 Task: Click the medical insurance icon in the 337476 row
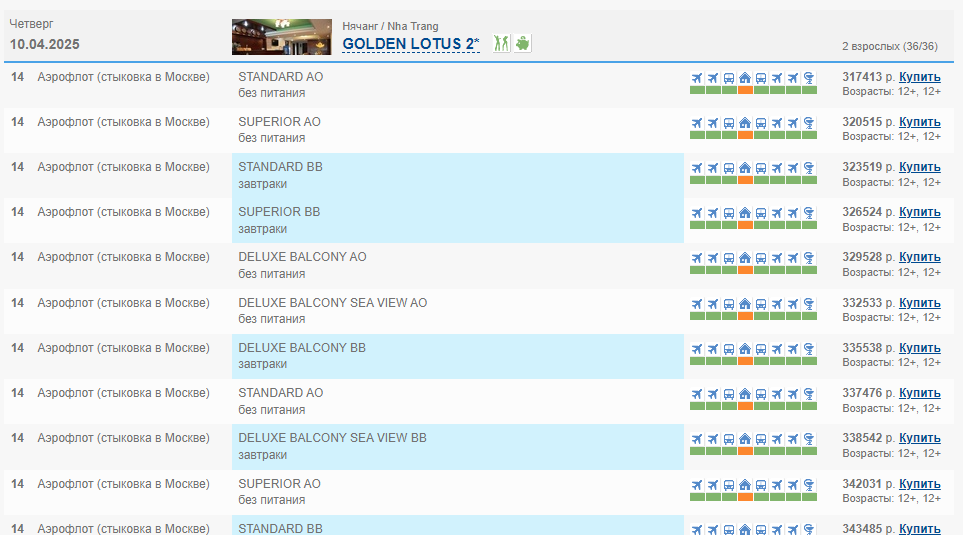(809, 394)
